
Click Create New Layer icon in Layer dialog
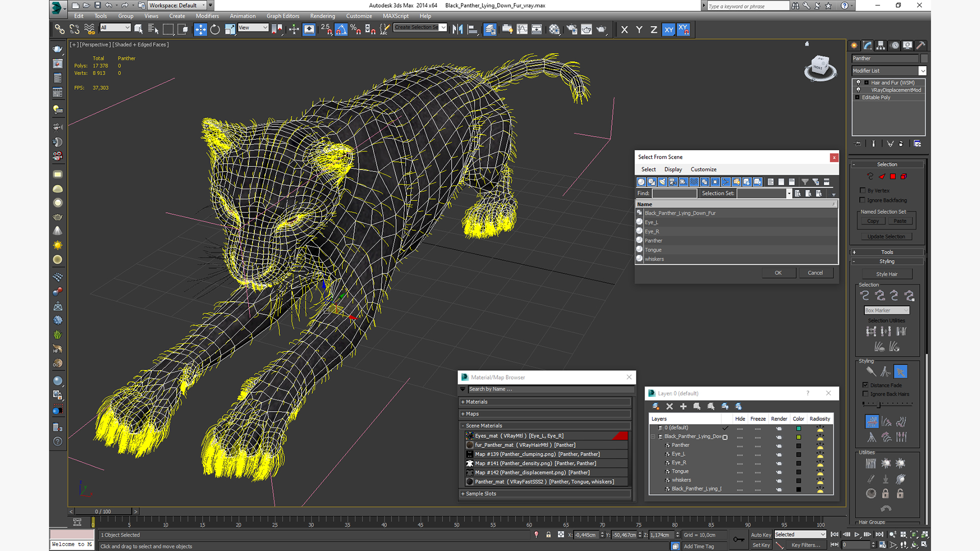[x=655, y=407]
